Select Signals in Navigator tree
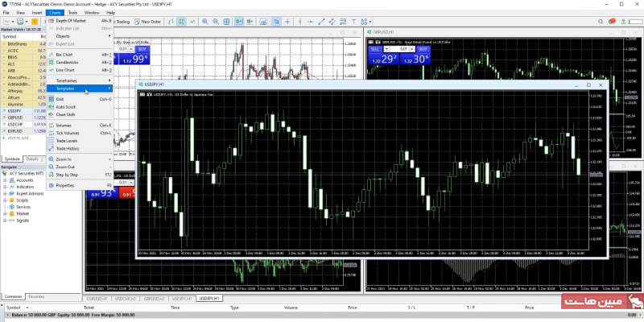644x322 pixels. pos(23,221)
